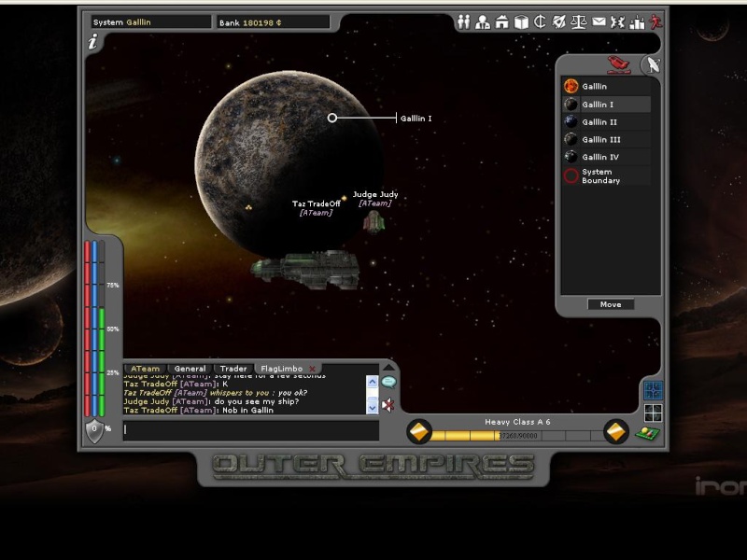Select System Boundary in the list
Screen dimensions: 747x560
click(606, 175)
